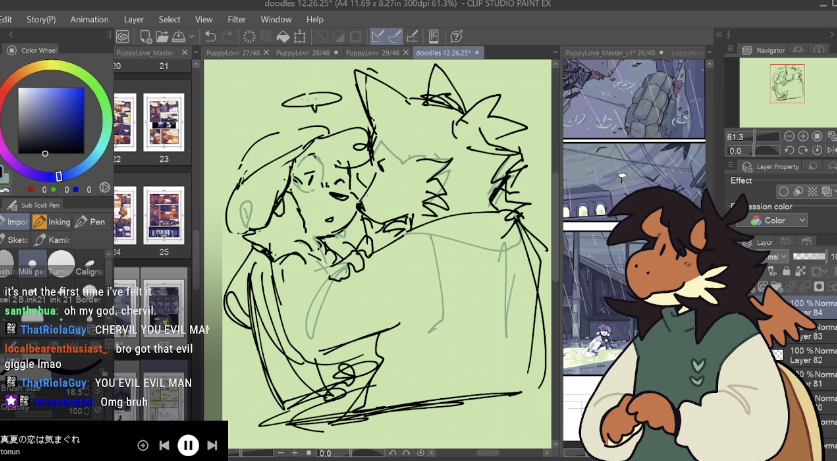Select the Calligraphy brush preset

(89, 264)
